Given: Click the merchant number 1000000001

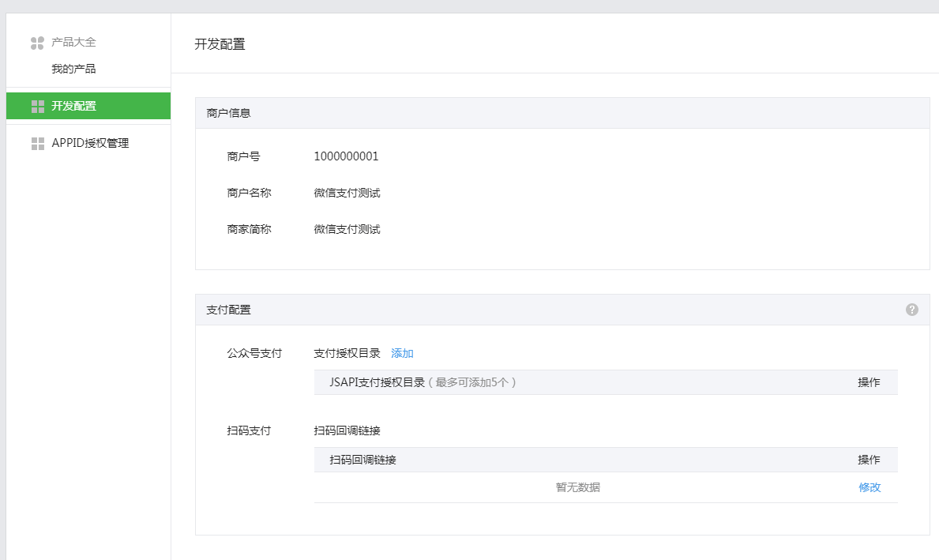Looking at the screenshot, I should (346, 156).
